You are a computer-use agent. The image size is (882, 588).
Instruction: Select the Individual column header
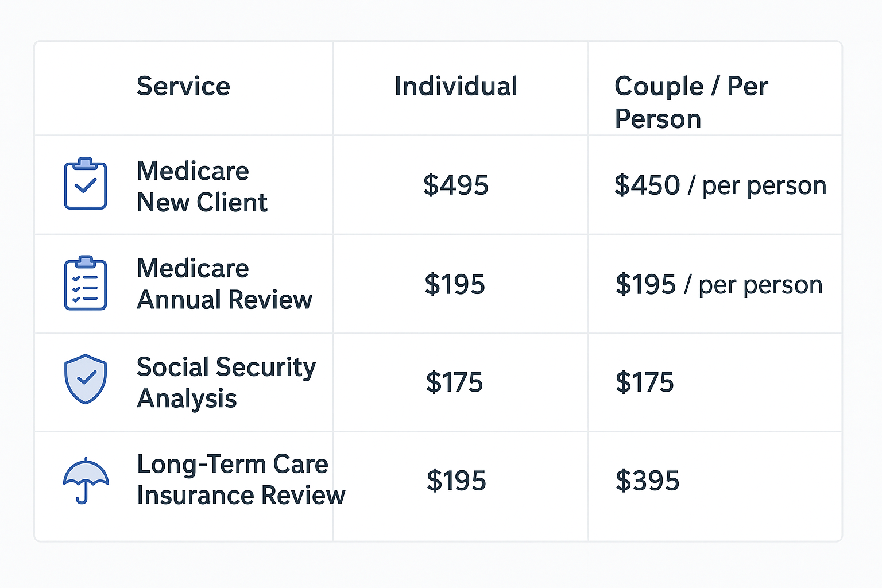456,87
